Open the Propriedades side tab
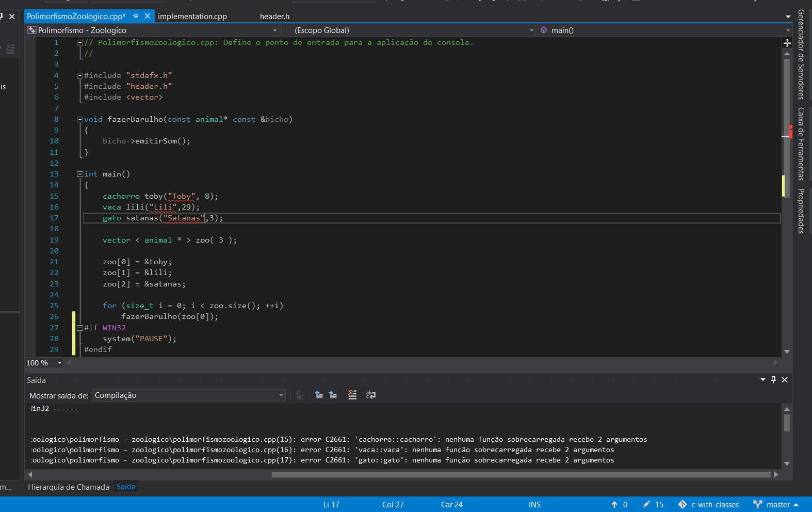 [x=801, y=211]
